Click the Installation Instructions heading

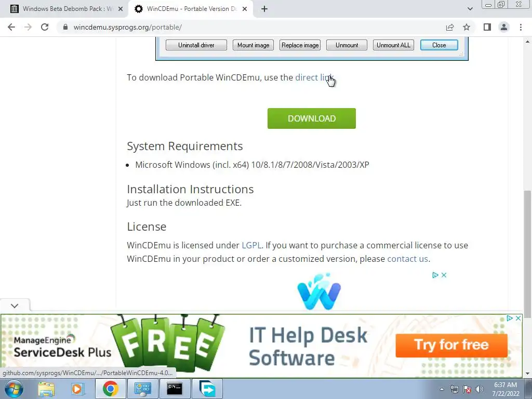point(190,189)
